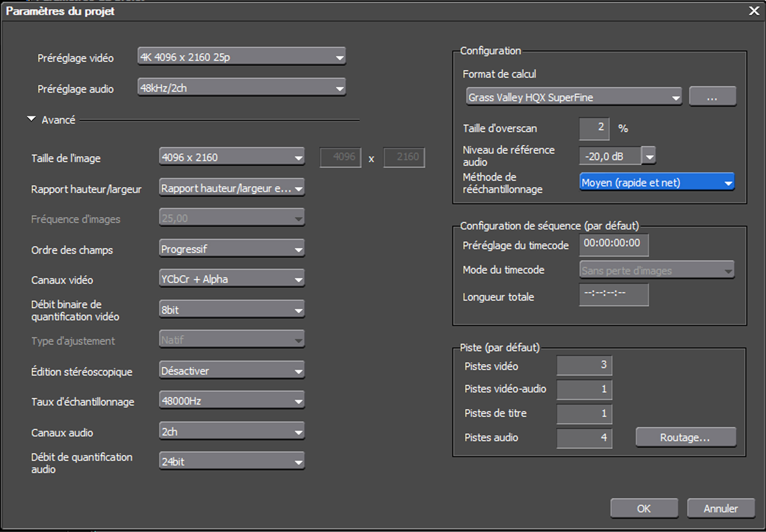Screen dimensions: 766x532
Task: Click the Annuler button
Action: (720, 508)
